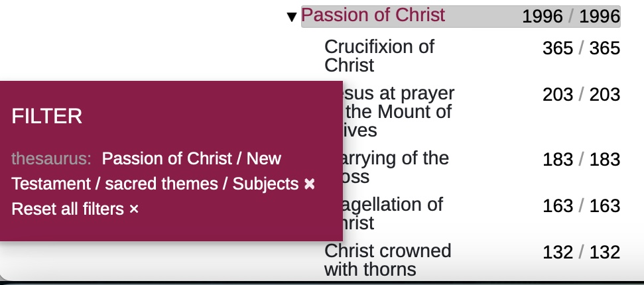Remove the thesaurus filter with its ✖ icon
644x285 pixels.
click(x=309, y=184)
